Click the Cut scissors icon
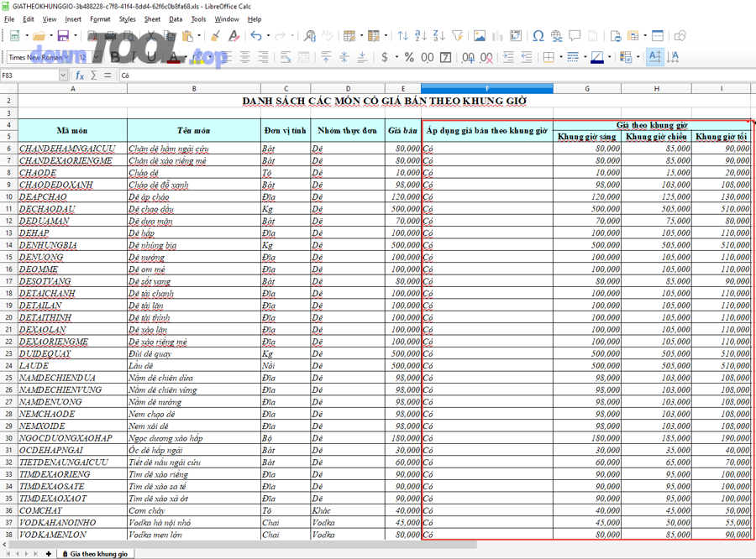 [151, 35]
